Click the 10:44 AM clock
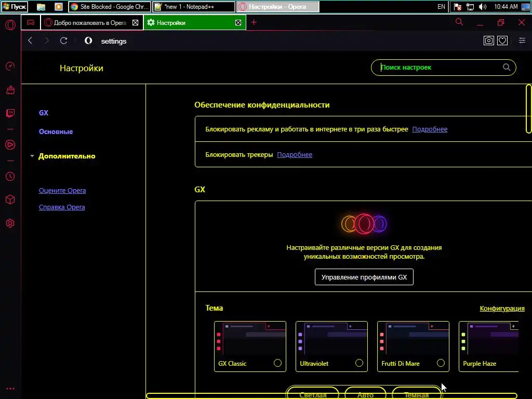Image resolution: width=532 pixels, height=399 pixels. (x=506, y=7)
